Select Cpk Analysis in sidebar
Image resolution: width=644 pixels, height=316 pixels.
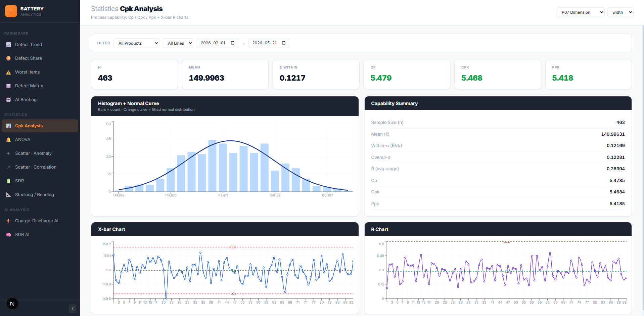(40, 126)
